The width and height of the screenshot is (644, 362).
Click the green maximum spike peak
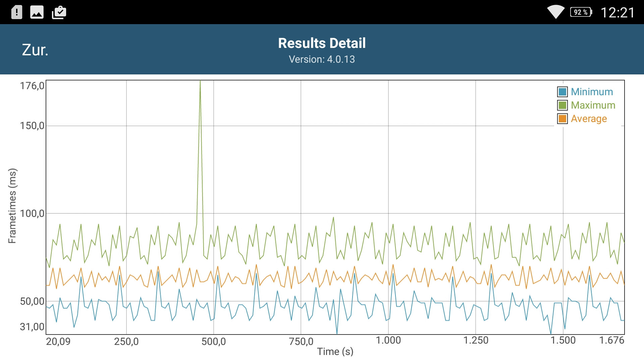coord(200,82)
